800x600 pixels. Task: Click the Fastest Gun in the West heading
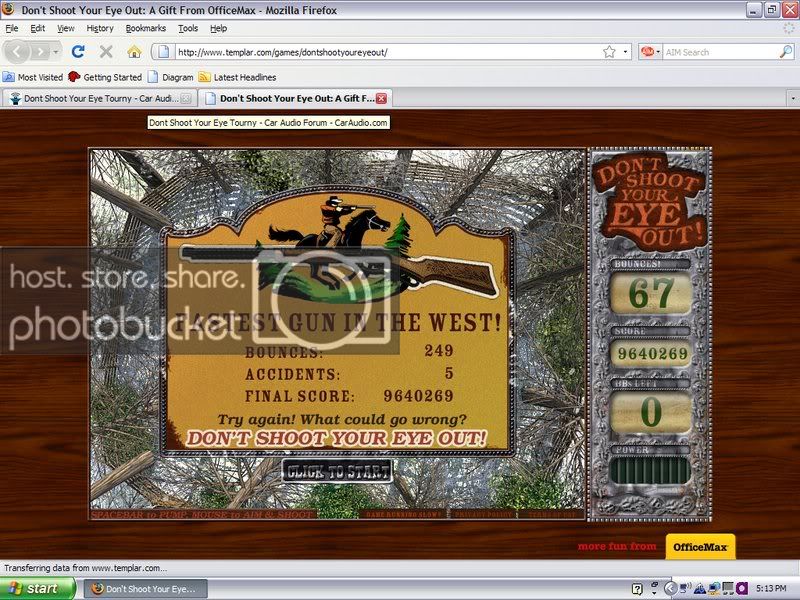(x=338, y=322)
